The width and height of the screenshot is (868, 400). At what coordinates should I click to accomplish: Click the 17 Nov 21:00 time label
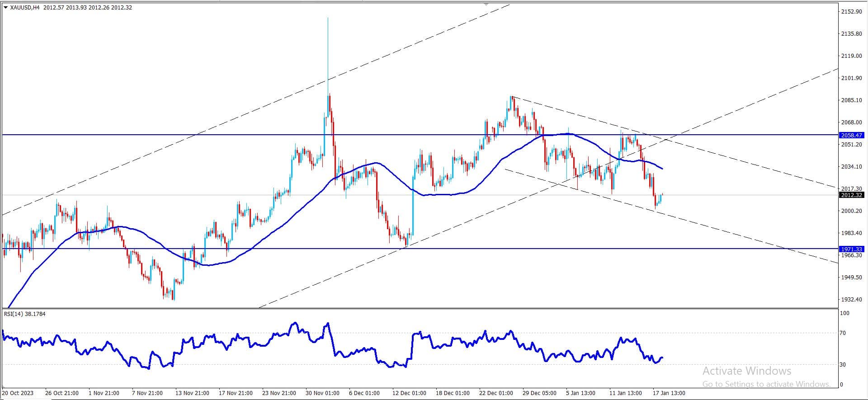tap(236, 393)
